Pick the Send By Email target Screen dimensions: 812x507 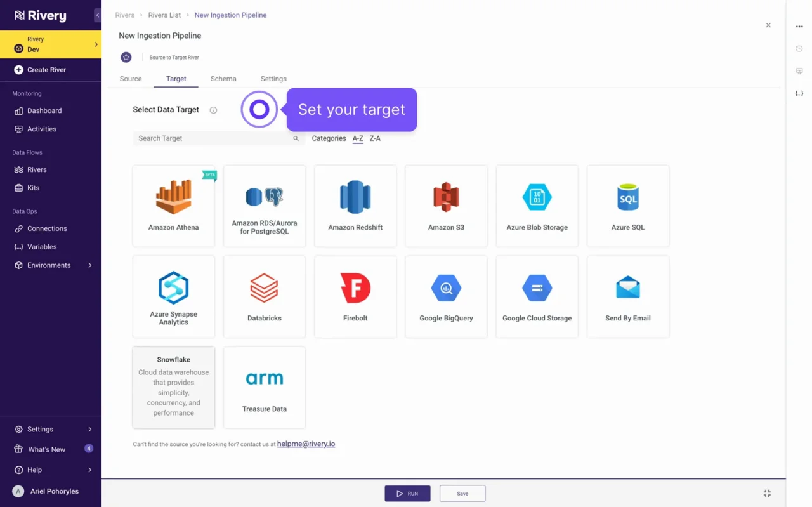pos(628,297)
